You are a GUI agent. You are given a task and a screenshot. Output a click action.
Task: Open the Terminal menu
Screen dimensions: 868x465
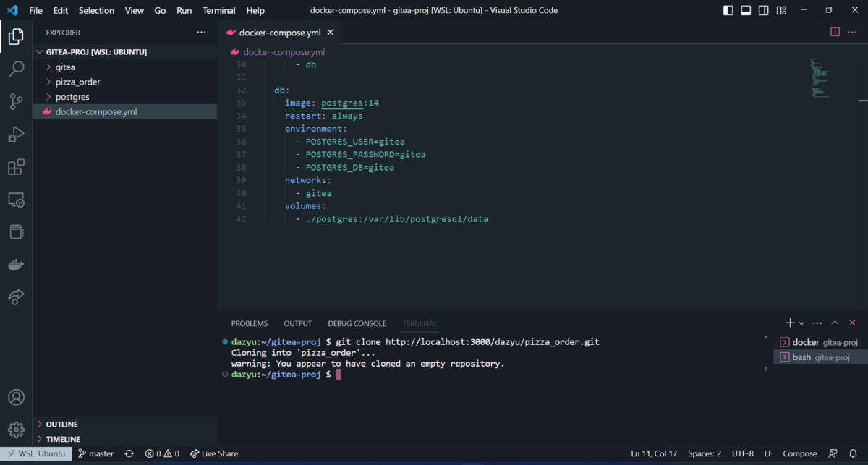(219, 10)
